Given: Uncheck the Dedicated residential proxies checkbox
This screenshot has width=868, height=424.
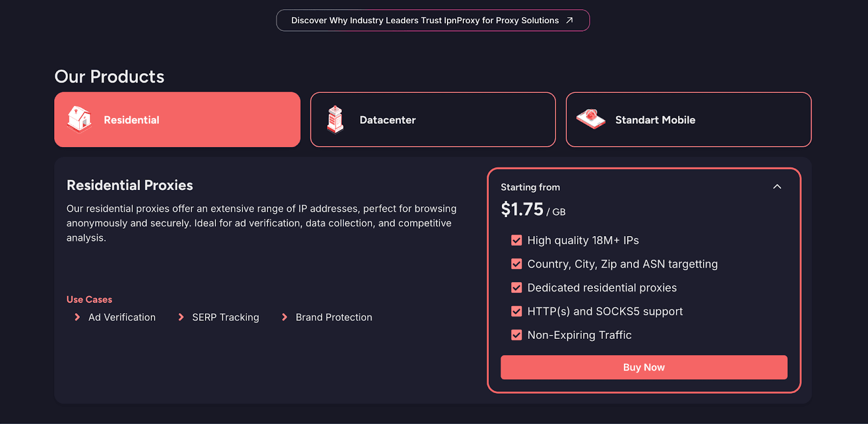Looking at the screenshot, I should tap(516, 288).
